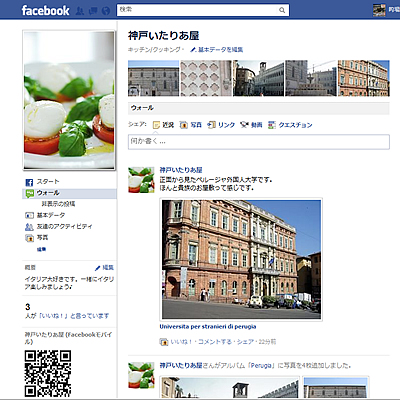Click the Facebook search field

click(x=203, y=10)
